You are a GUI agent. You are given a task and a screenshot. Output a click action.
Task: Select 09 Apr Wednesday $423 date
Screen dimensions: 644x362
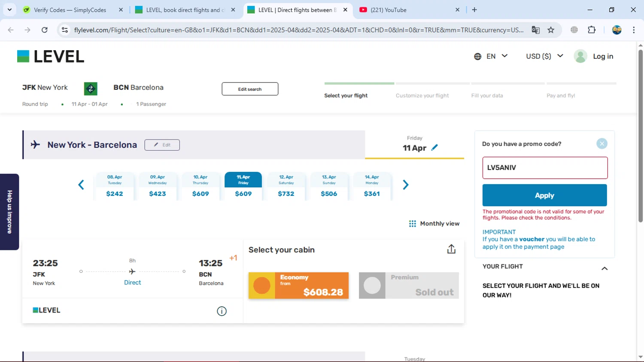click(x=158, y=186)
